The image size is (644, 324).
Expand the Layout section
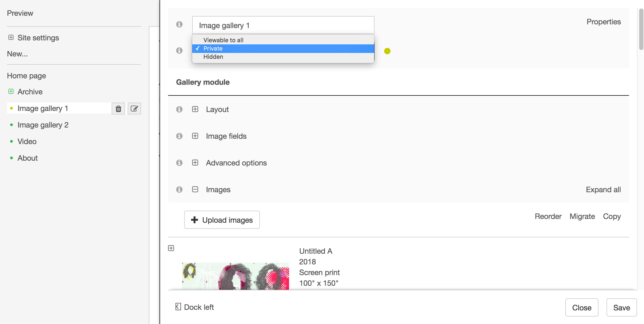pyautogui.click(x=195, y=109)
